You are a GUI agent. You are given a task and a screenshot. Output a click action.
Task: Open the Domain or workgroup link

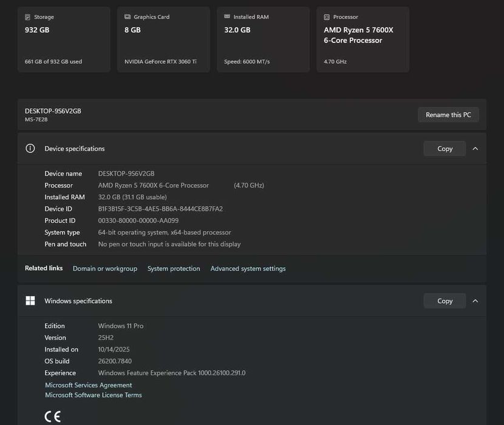click(x=105, y=268)
